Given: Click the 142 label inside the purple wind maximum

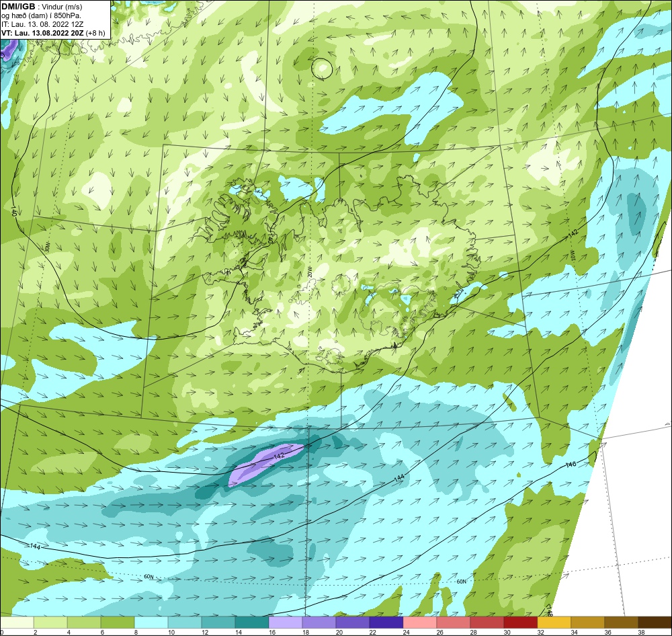Looking at the screenshot, I should click(x=279, y=456).
